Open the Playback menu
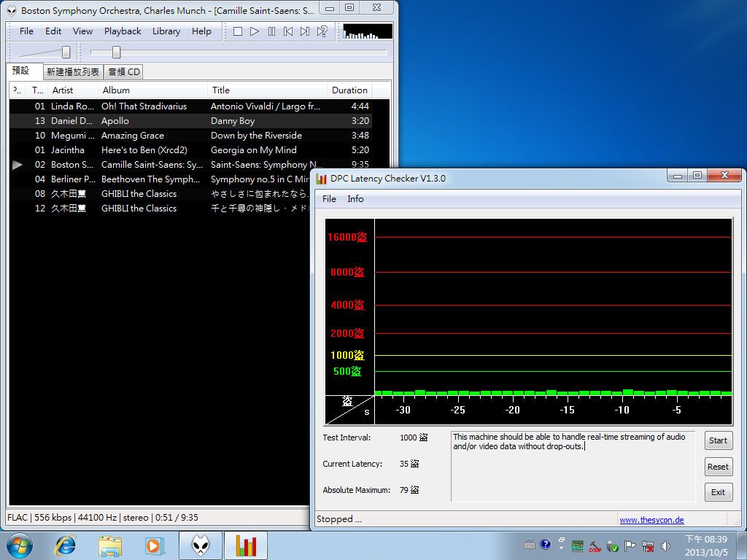Image resolution: width=747 pixels, height=560 pixels. pos(123,31)
